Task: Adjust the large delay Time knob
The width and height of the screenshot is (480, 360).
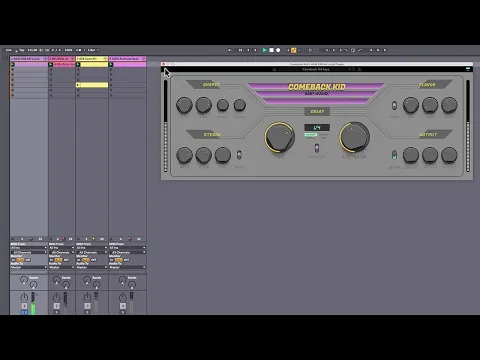Action: 280,137
